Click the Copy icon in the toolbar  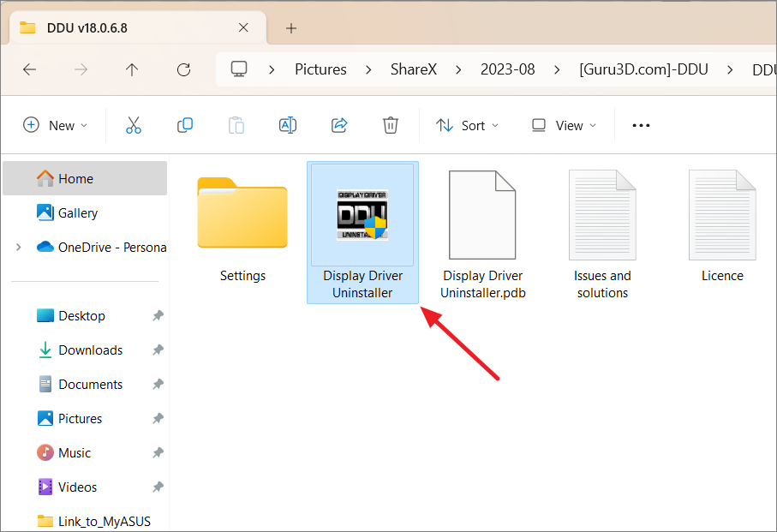coord(184,125)
